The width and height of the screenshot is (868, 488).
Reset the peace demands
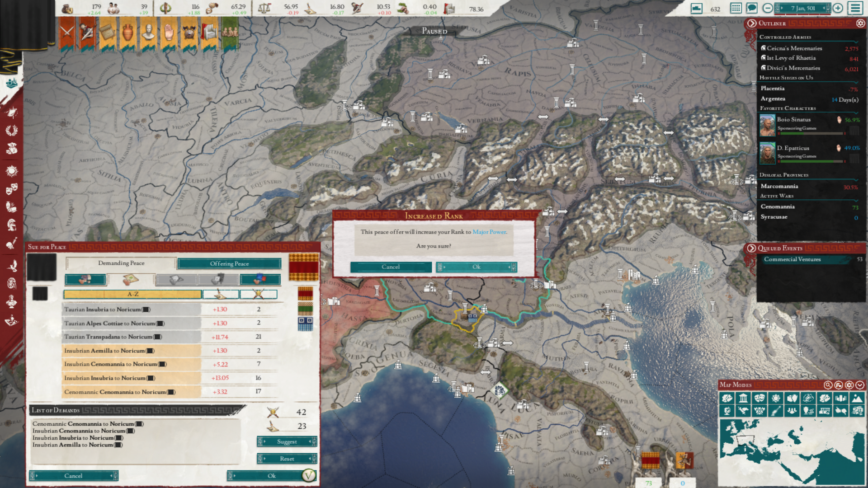click(x=287, y=459)
